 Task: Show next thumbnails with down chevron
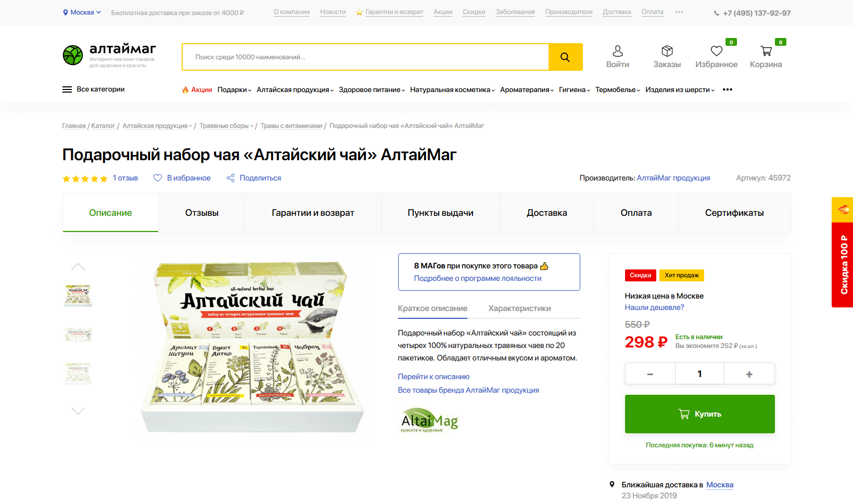[78, 411]
